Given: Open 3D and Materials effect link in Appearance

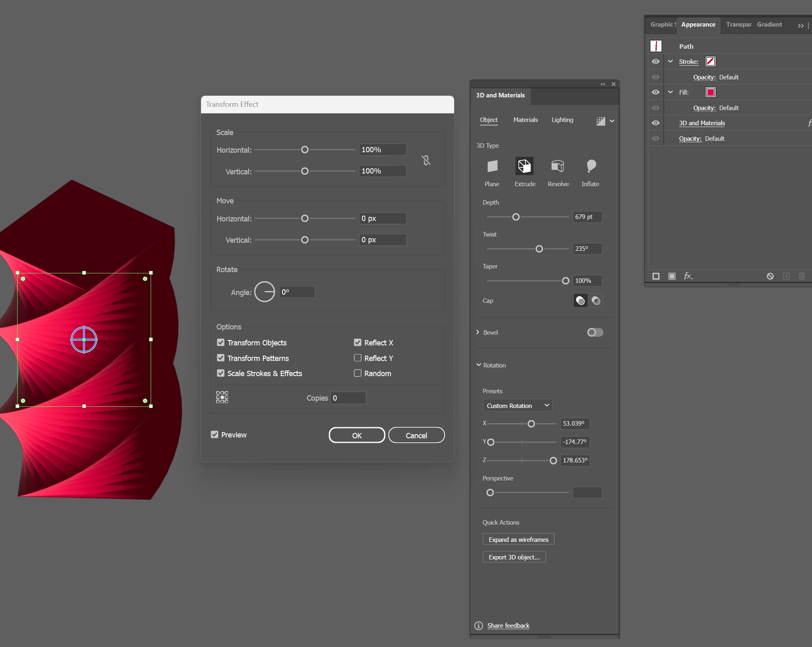Looking at the screenshot, I should pos(702,123).
